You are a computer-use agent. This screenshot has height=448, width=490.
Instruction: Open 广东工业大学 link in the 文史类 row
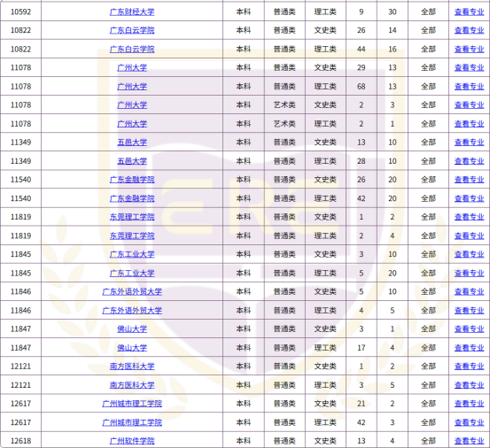pos(132,254)
